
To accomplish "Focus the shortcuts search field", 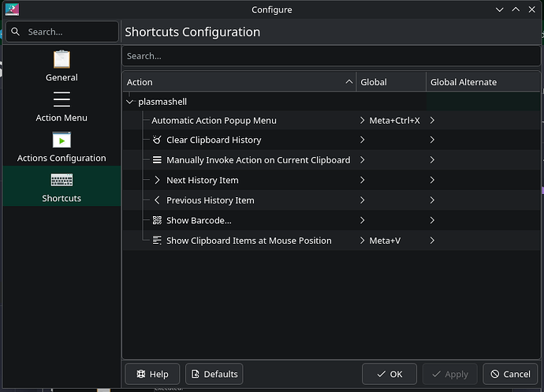I will (331, 56).
